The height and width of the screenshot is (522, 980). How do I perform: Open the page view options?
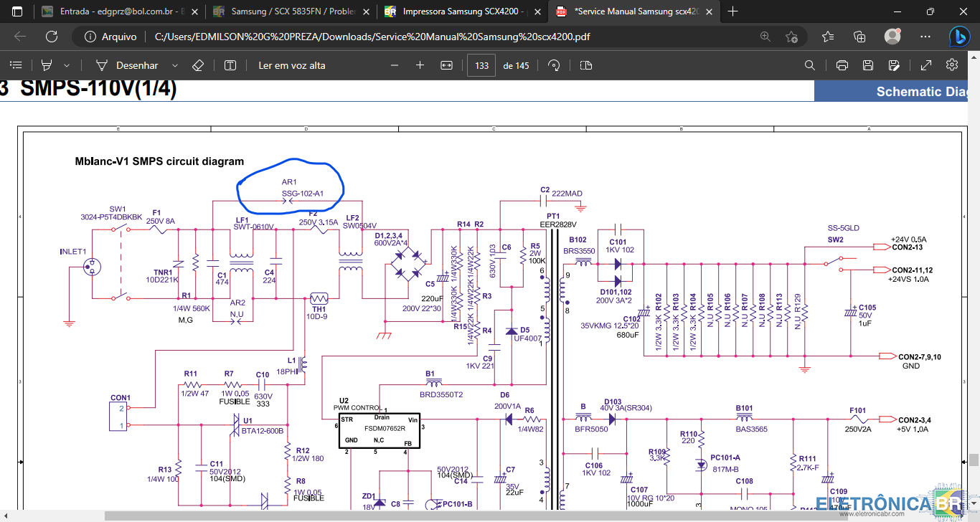tap(586, 65)
